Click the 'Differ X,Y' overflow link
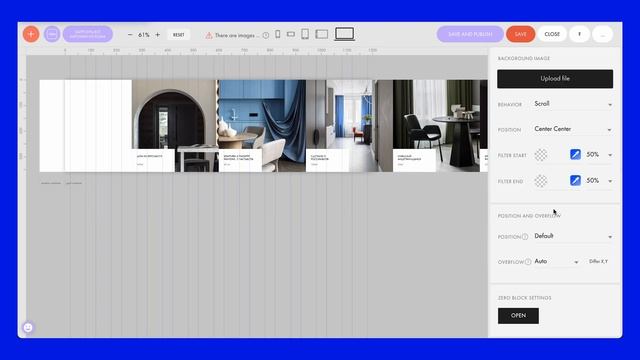This screenshot has height=360, width=640. click(x=598, y=262)
